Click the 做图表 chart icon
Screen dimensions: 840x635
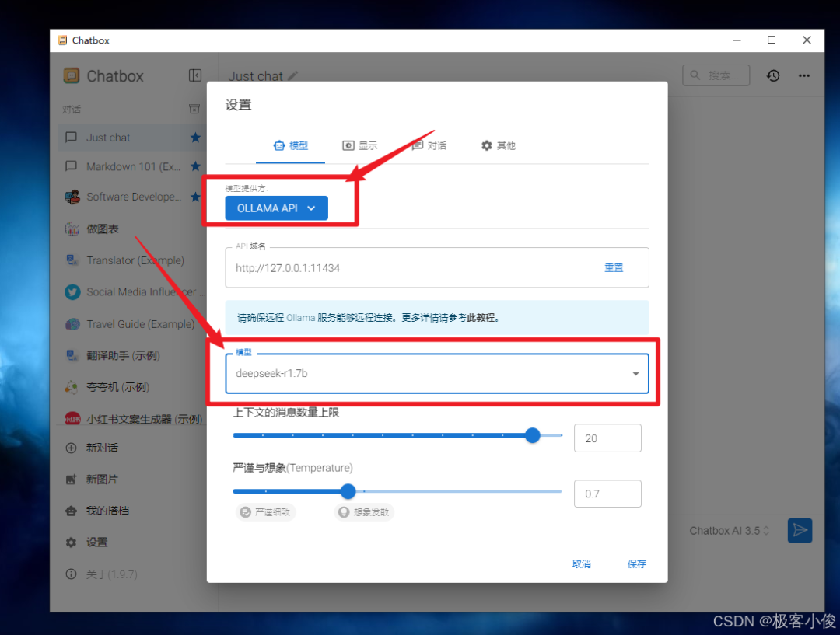pos(72,229)
